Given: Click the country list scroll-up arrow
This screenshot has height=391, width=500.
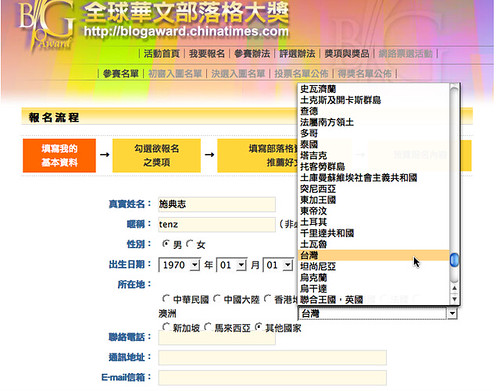Looking at the screenshot, I should 454,288.
